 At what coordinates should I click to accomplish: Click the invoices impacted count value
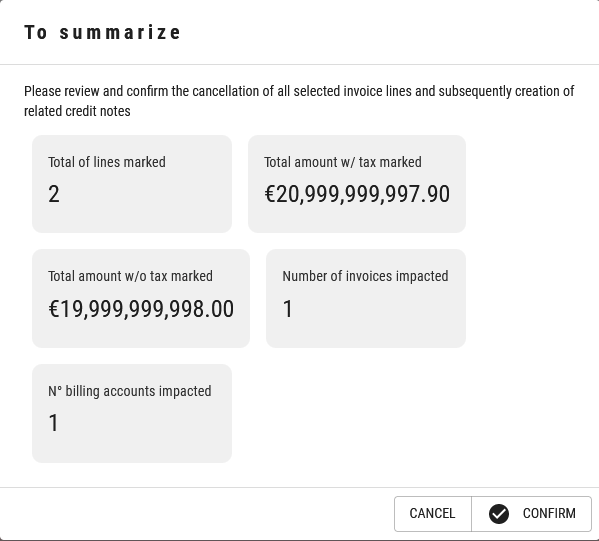pyautogui.click(x=288, y=309)
